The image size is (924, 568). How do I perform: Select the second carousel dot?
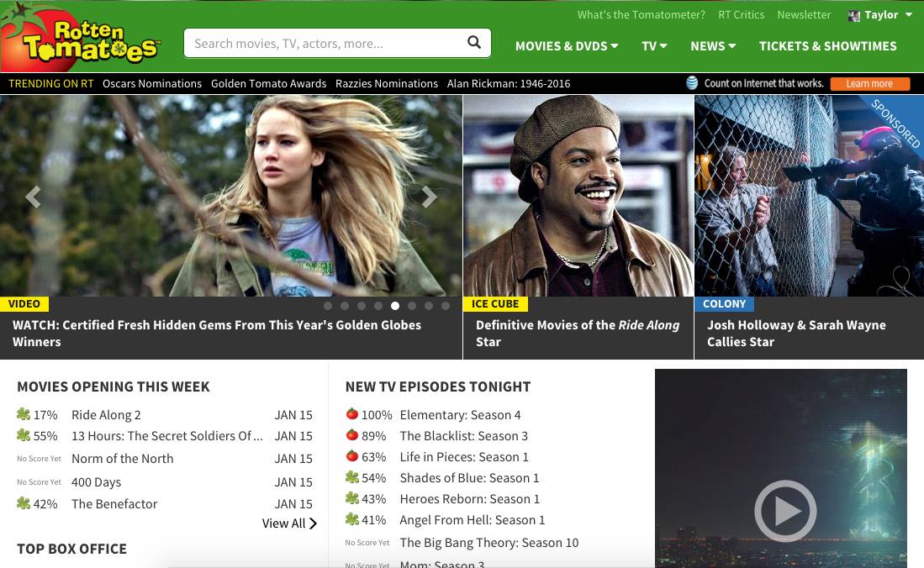click(345, 306)
